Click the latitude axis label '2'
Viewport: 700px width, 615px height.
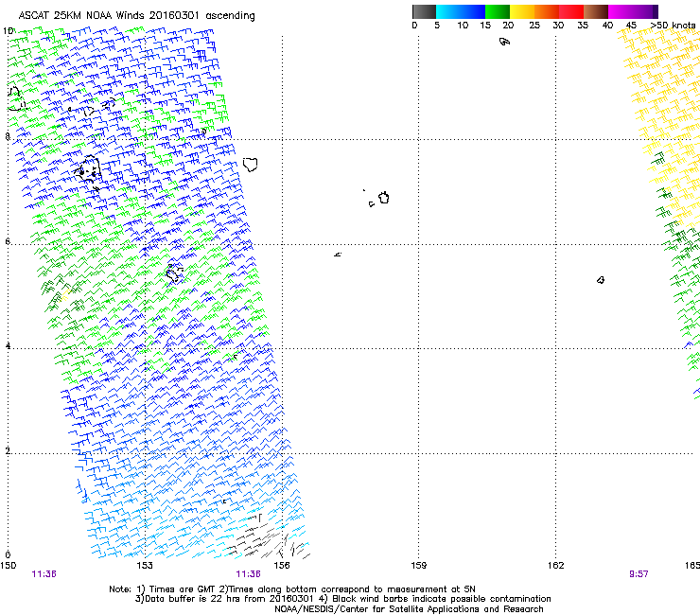(x=8, y=450)
